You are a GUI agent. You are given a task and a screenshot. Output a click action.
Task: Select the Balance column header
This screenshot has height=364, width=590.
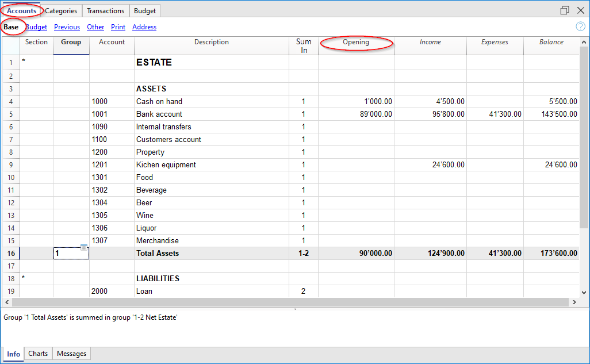(551, 42)
